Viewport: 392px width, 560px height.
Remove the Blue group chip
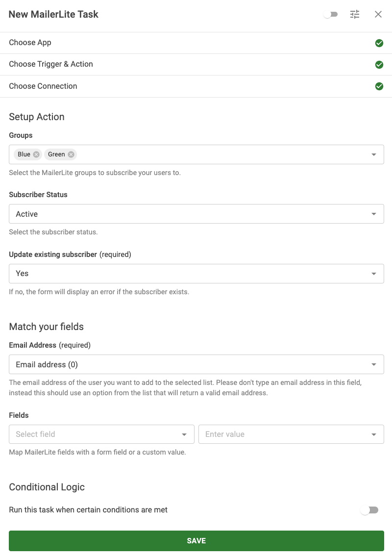[36, 154]
